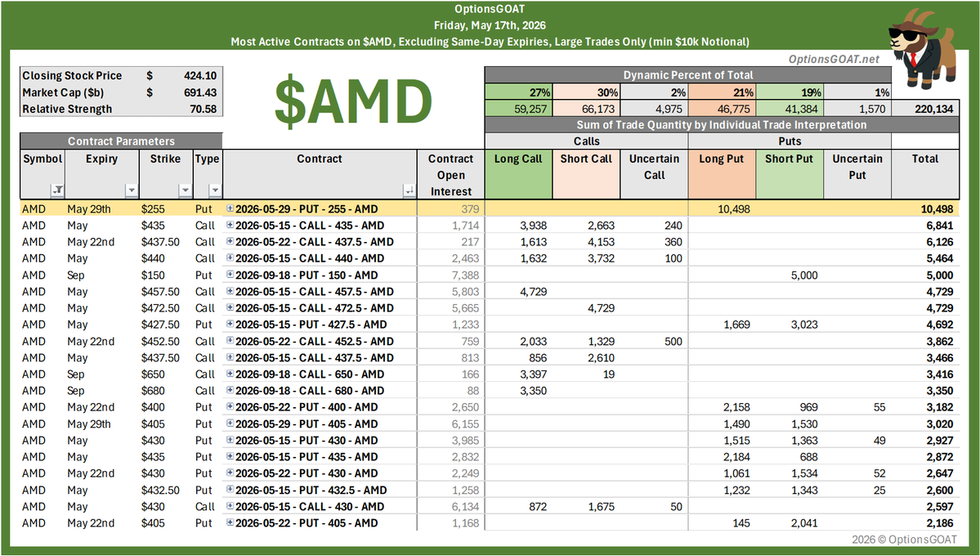This screenshot has width=980, height=556.
Task: Expand the 2026-05-15 CALL 430 AMD row
Action: (230, 507)
